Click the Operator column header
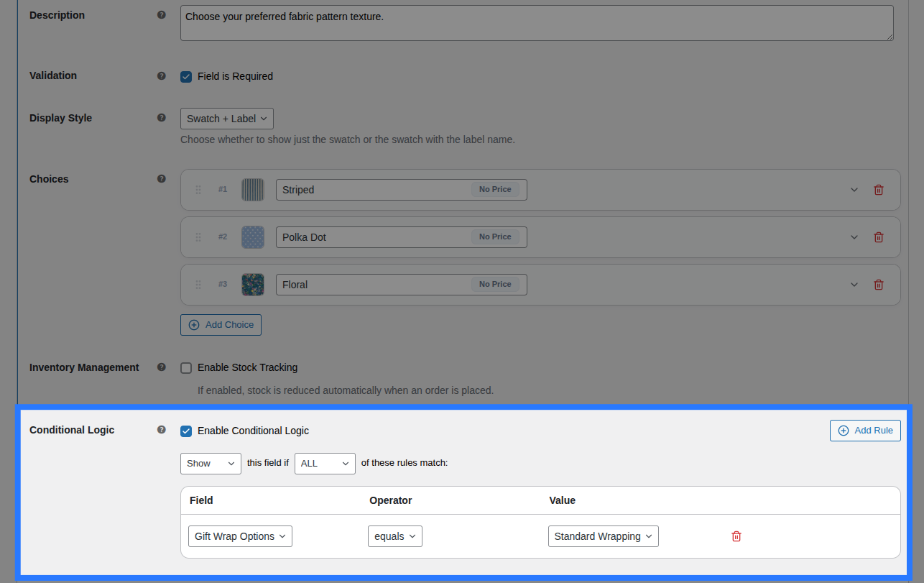 pyautogui.click(x=391, y=500)
